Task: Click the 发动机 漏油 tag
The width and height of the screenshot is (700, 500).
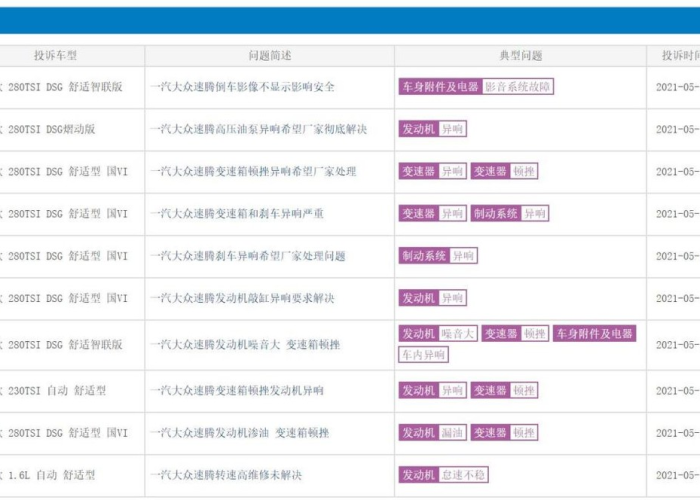Action: pyautogui.click(x=433, y=433)
